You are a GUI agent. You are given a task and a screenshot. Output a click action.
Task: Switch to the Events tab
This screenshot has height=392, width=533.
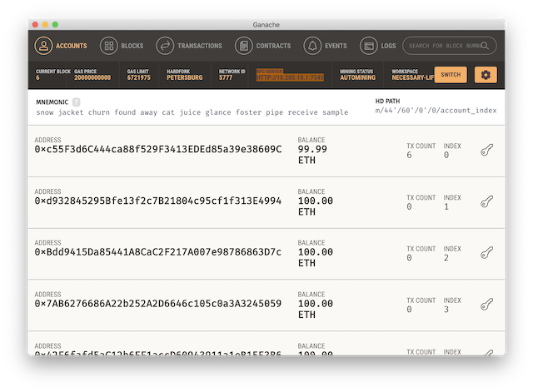click(336, 46)
